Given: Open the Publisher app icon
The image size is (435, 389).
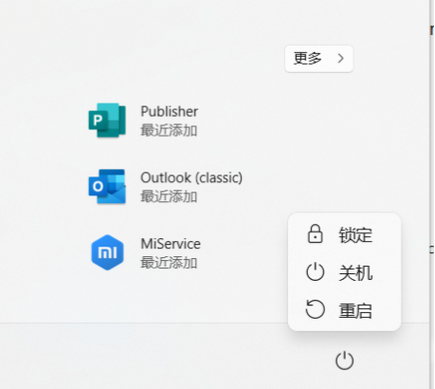Looking at the screenshot, I should click(107, 120).
